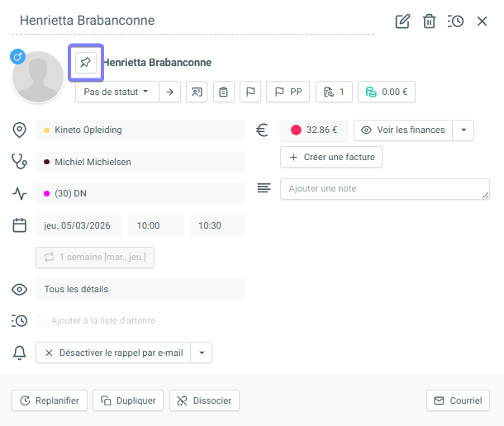Click the plain flag icon button

point(250,92)
